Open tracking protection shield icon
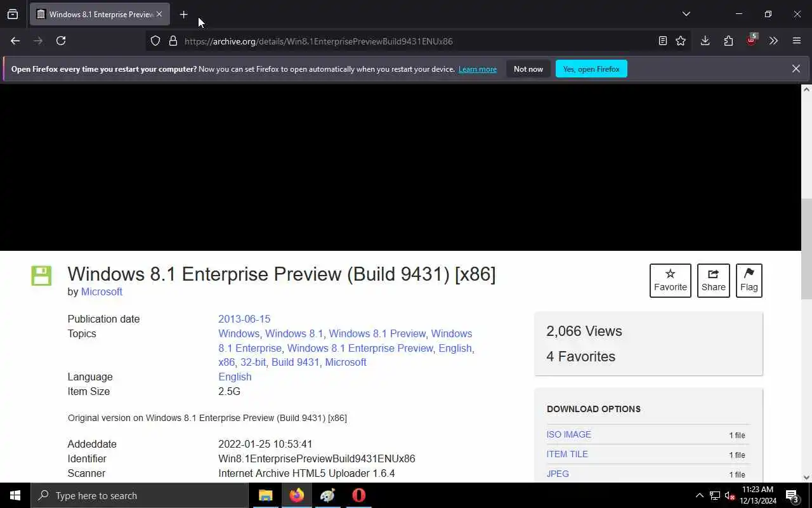The height and width of the screenshot is (508, 812). click(x=155, y=41)
